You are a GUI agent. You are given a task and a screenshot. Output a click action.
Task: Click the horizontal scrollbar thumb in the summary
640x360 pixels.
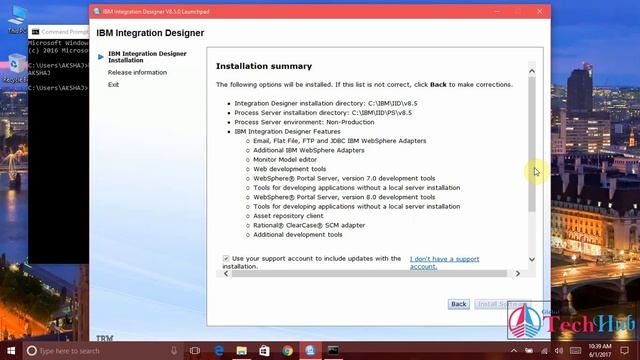point(369,273)
